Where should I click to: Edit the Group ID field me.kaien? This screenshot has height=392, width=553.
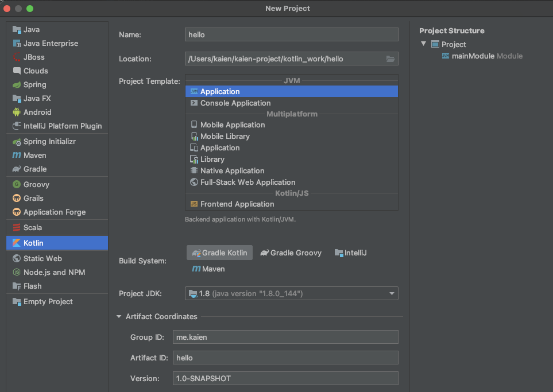(285, 337)
